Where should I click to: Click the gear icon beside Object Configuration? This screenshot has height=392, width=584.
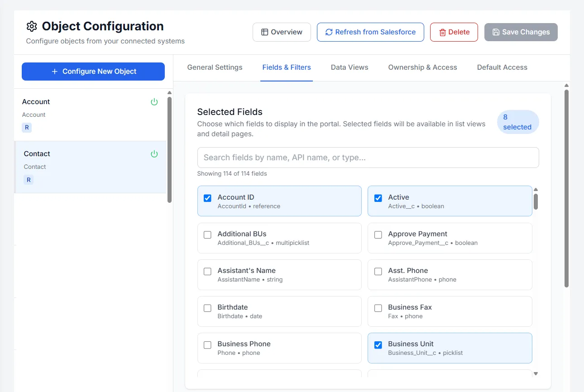coord(32,26)
